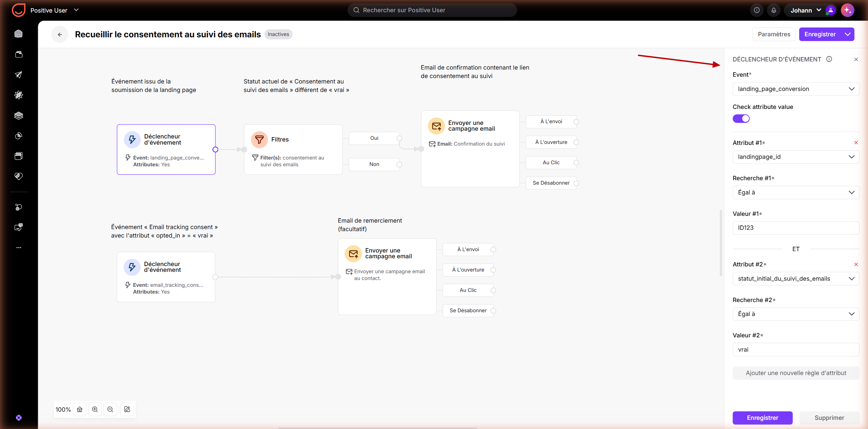Open the Recherche #1 dropdown Égal à
Viewport: 868px width, 429px height.
(x=796, y=192)
